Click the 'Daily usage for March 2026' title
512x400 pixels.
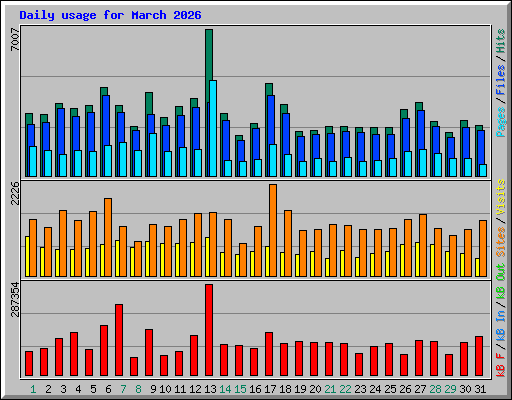coord(110,15)
